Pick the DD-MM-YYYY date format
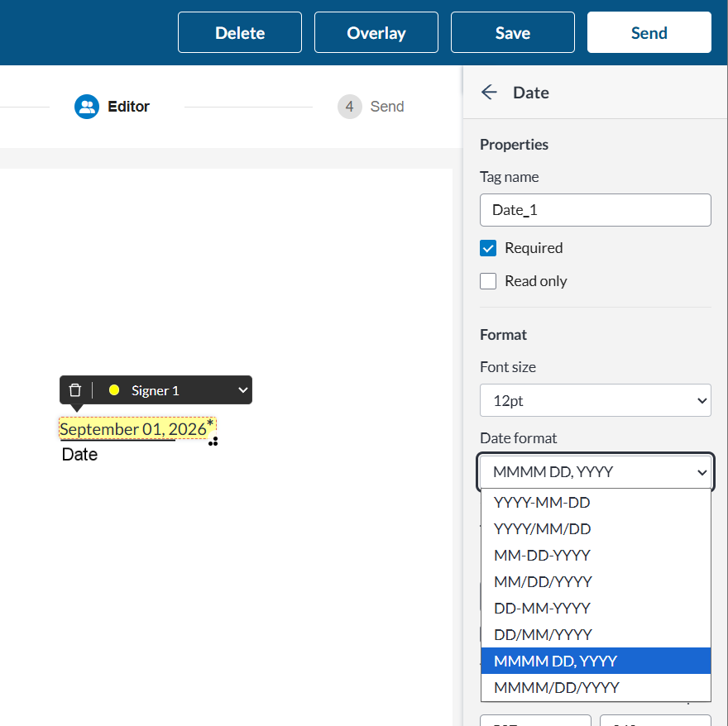The image size is (728, 726). coord(596,608)
